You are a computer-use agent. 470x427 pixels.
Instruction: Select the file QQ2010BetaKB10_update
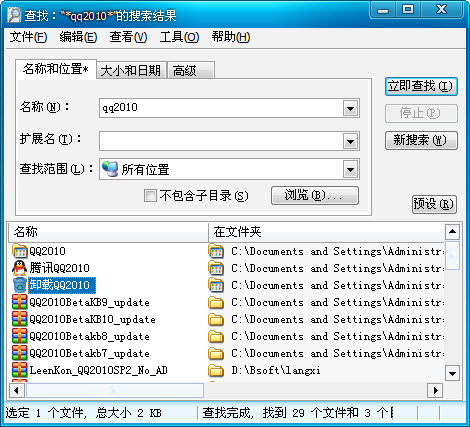[92, 320]
